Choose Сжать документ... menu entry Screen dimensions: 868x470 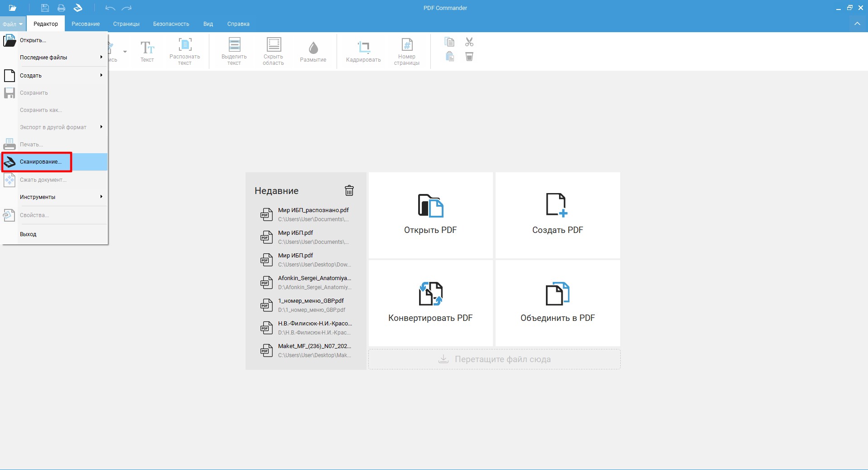click(x=55, y=180)
